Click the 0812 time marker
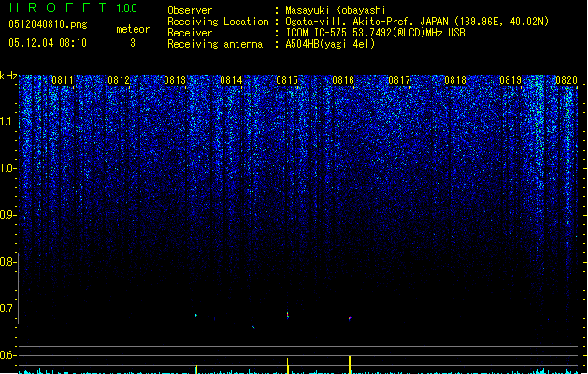The width and height of the screenshot is (588, 374). [x=119, y=80]
